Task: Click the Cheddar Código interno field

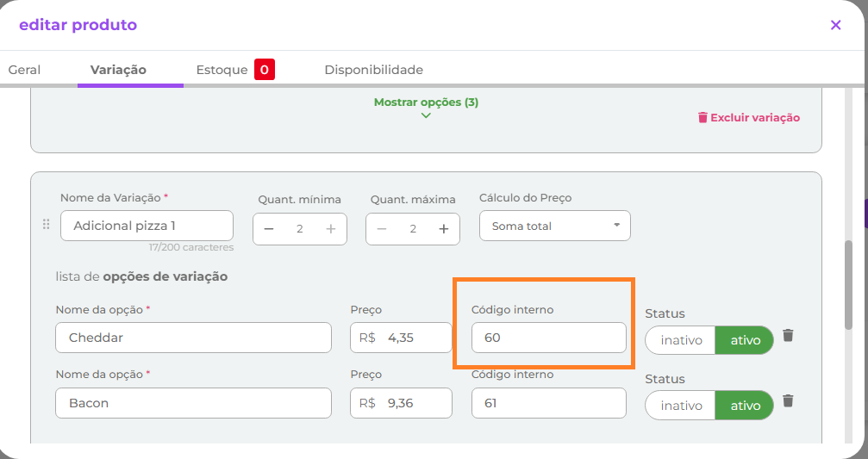Action: click(548, 338)
